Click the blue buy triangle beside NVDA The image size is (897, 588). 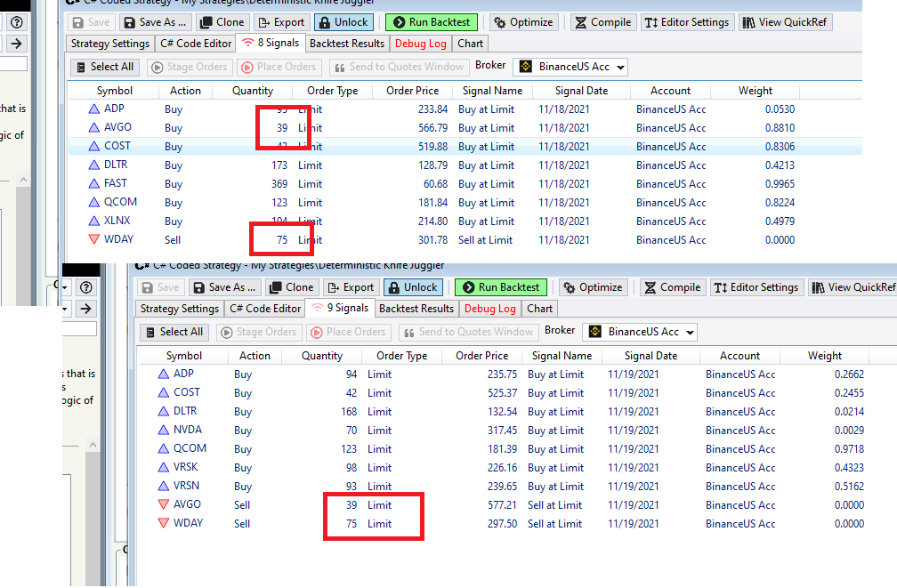click(164, 431)
